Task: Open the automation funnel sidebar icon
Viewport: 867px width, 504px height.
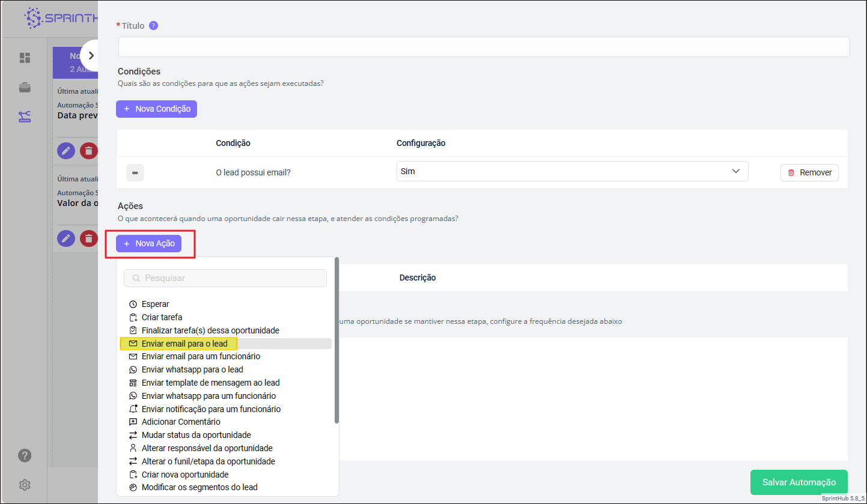Action: 25,117
